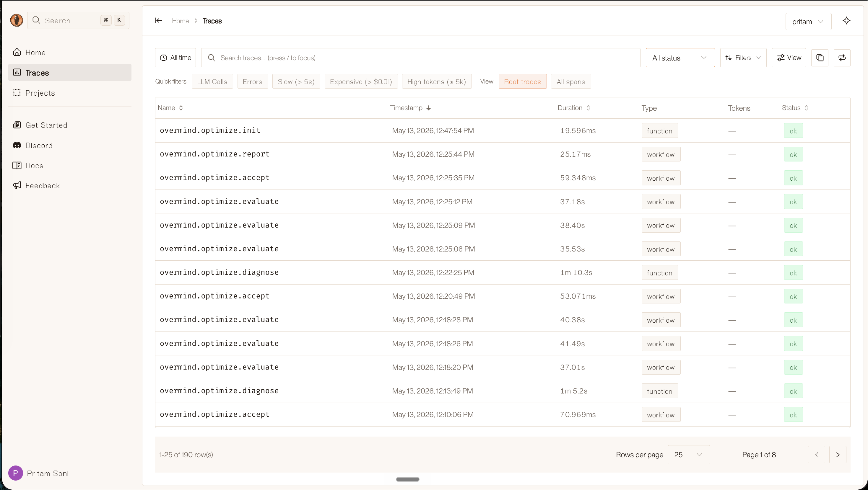
Task: Focus the sidebar Search box
Action: click(78, 20)
